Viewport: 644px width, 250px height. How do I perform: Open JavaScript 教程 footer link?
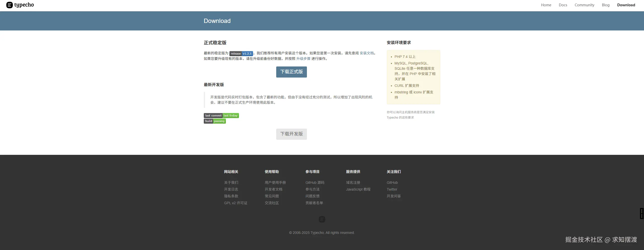coord(358,189)
